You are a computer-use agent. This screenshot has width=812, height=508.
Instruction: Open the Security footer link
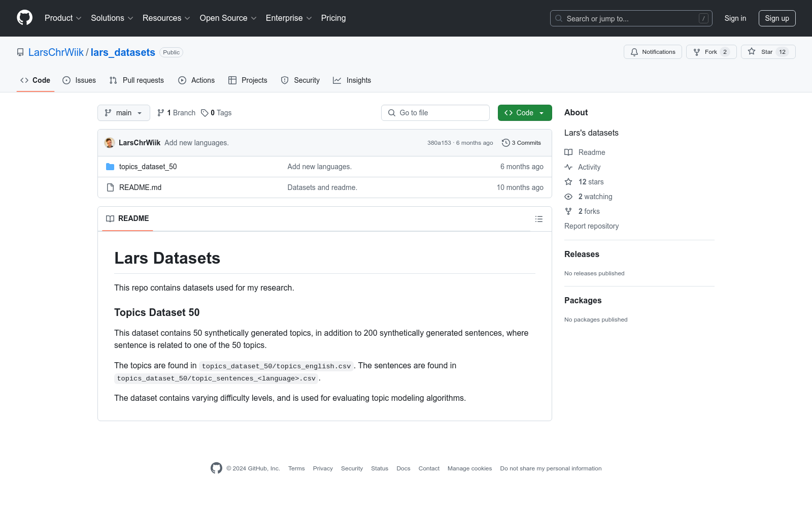[352, 468]
